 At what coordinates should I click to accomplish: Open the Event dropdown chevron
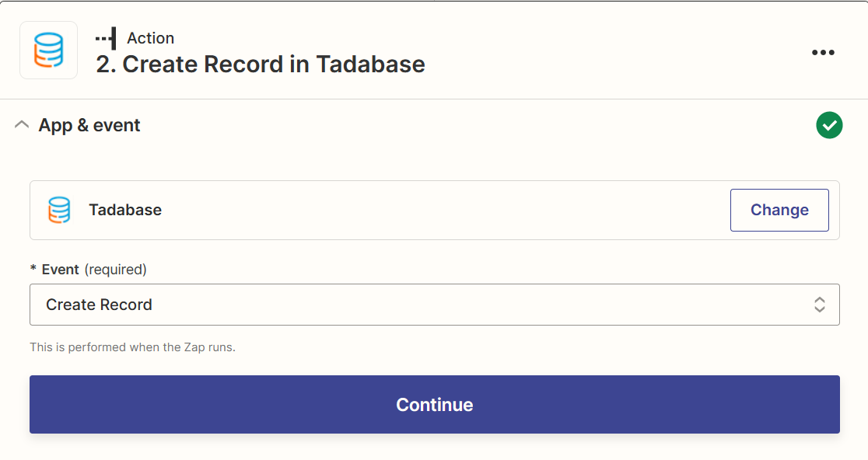coord(820,305)
